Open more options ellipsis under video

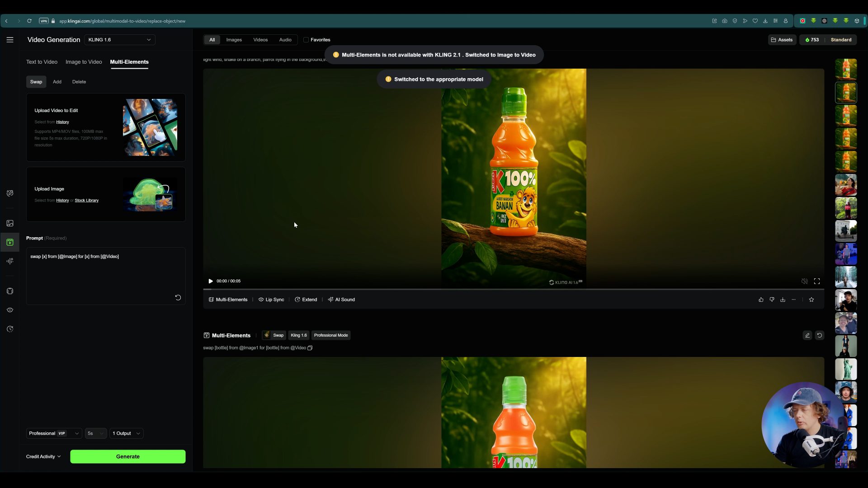[793, 300]
